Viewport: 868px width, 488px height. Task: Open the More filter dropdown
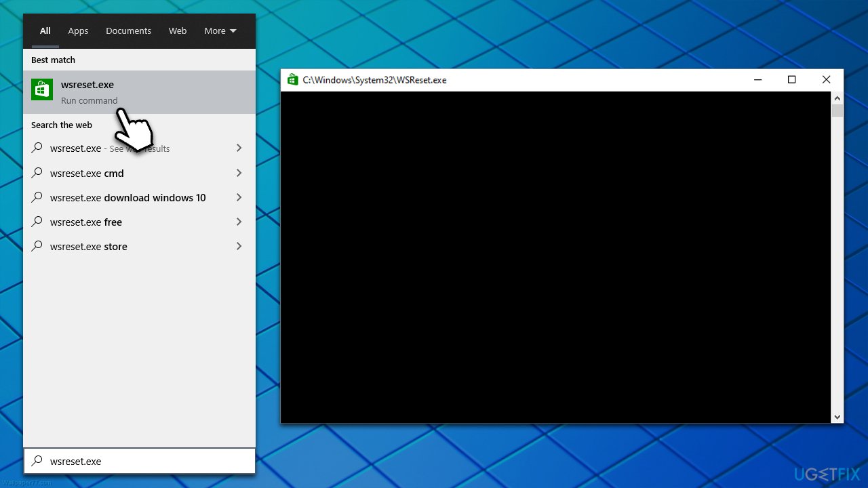click(x=220, y=30)
